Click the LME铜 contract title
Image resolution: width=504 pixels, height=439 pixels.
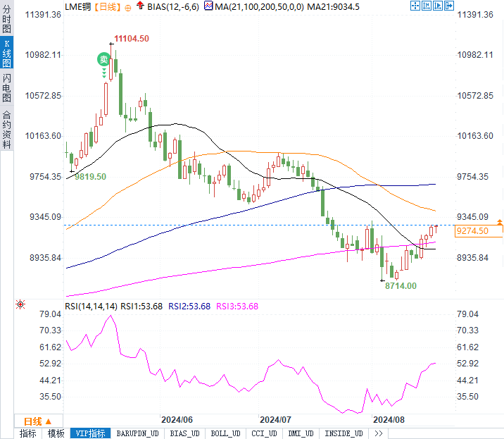tap(78, 7)
